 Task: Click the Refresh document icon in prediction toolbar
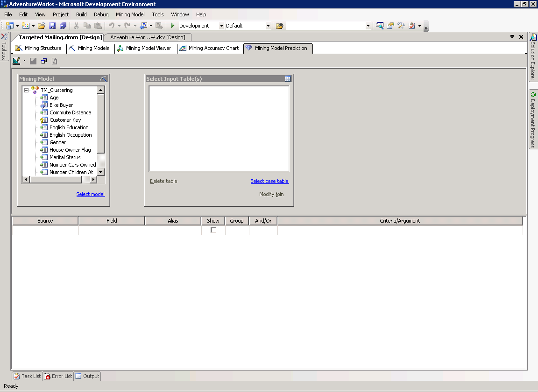[54, 61]
